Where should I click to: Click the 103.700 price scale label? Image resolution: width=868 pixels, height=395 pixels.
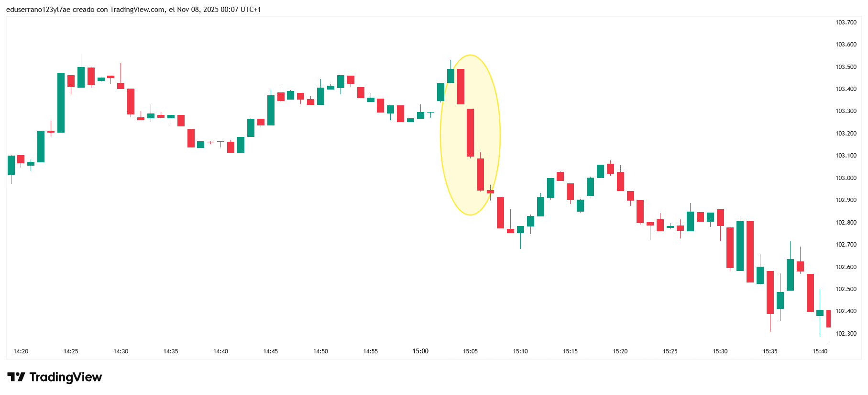point(846,23)
